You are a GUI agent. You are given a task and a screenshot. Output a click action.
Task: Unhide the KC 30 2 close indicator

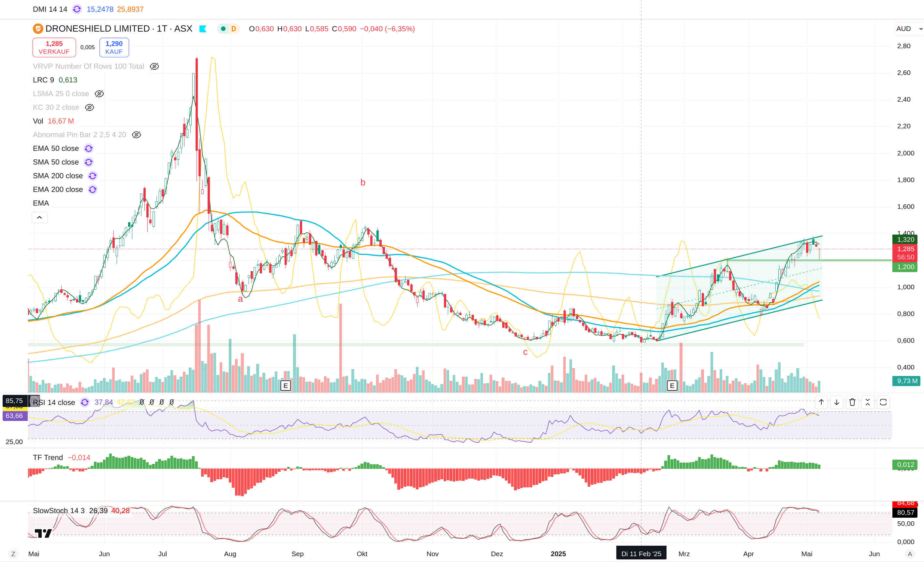89,108
